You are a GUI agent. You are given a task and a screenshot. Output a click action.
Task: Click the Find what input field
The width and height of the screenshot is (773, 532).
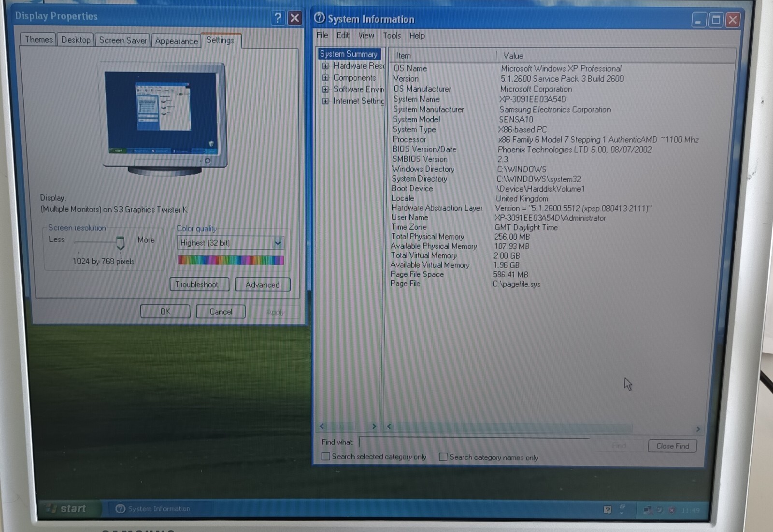[x=474, y=442]
